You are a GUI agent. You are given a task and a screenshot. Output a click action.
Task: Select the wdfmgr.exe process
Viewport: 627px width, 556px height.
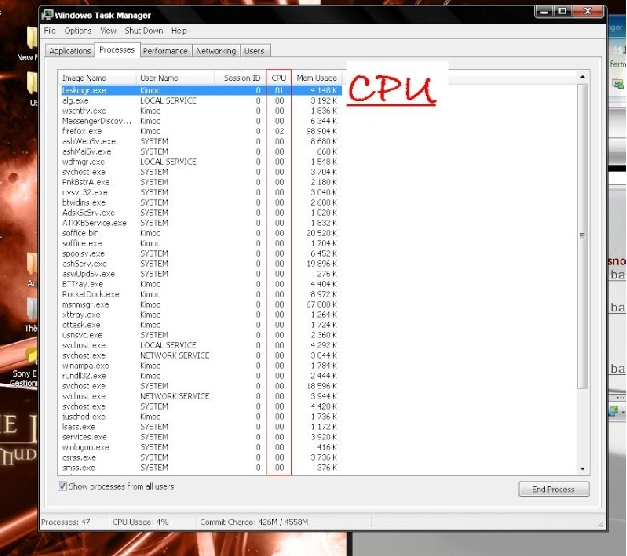coord(200,162)
